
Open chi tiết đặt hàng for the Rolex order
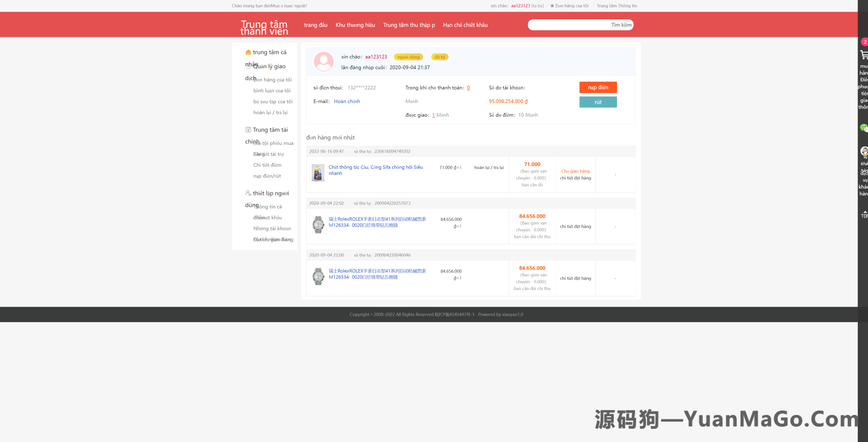575,226
